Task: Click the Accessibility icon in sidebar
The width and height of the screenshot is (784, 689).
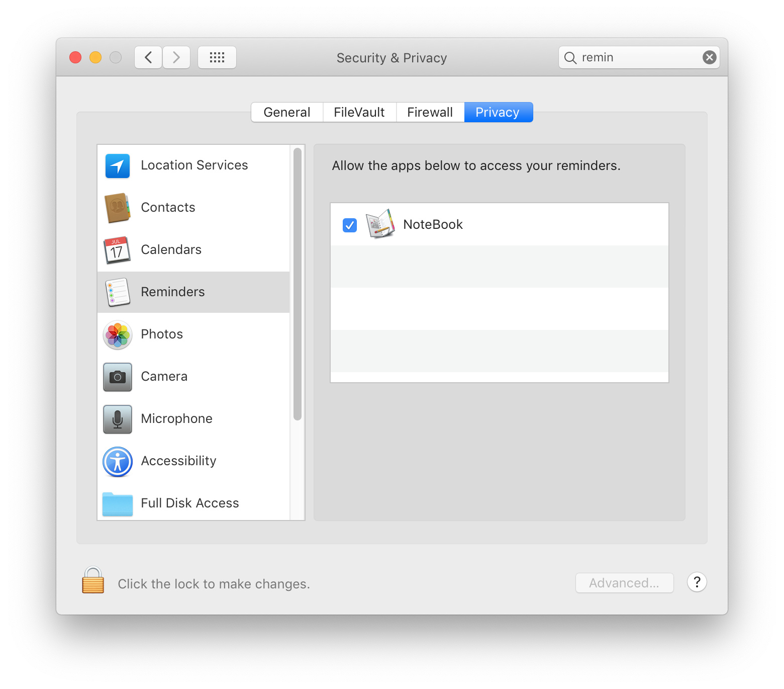Action: [x=118, y=462]
